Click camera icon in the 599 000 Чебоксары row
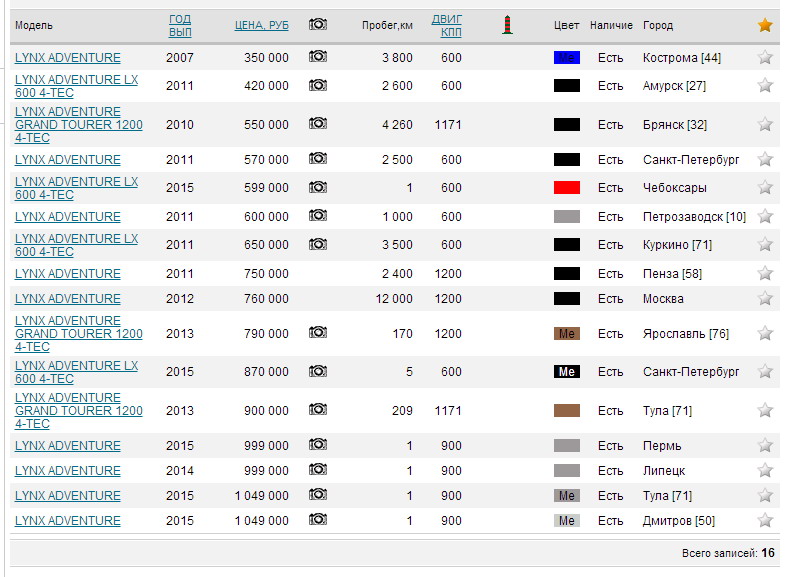The image size is (801, 577). [318, 187]
